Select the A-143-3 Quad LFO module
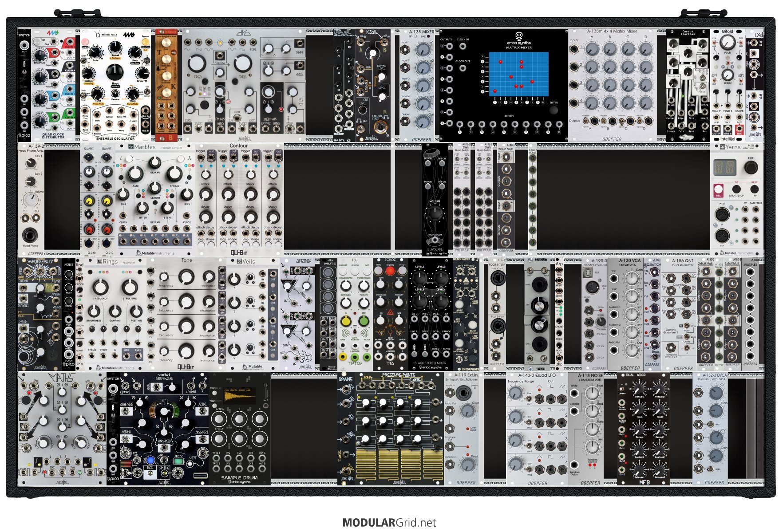This screenshot has width=779, height=532. click(537, 428)
